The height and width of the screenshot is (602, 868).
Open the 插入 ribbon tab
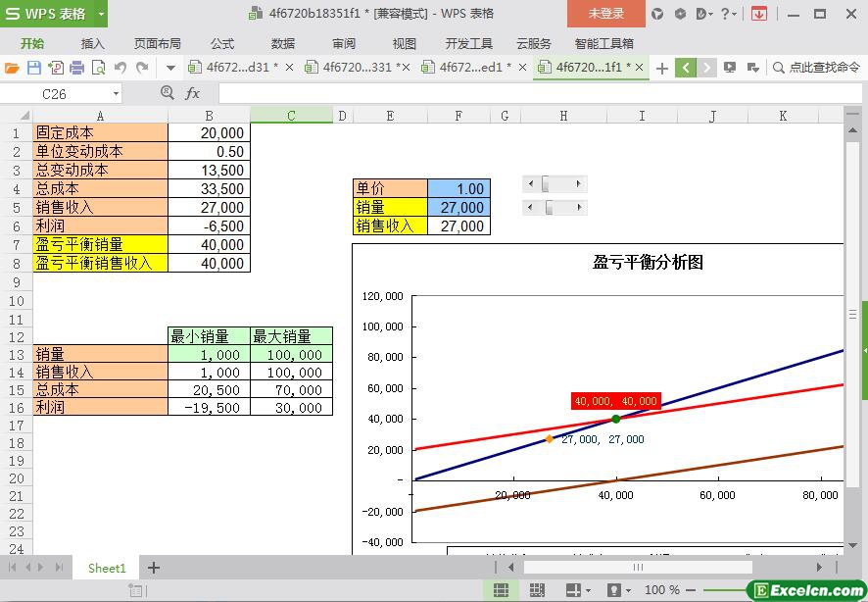point(92,44)
